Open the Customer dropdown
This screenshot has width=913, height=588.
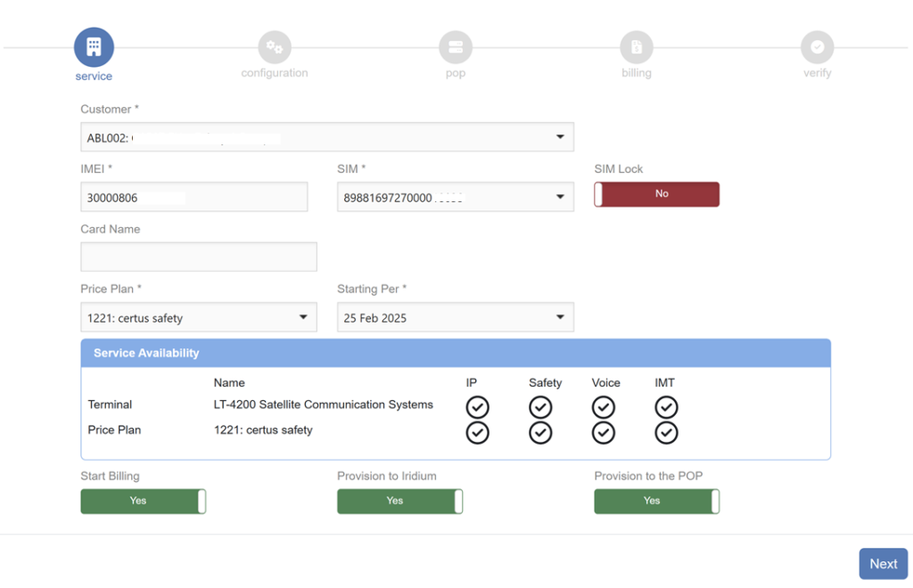tap(326, 137)
